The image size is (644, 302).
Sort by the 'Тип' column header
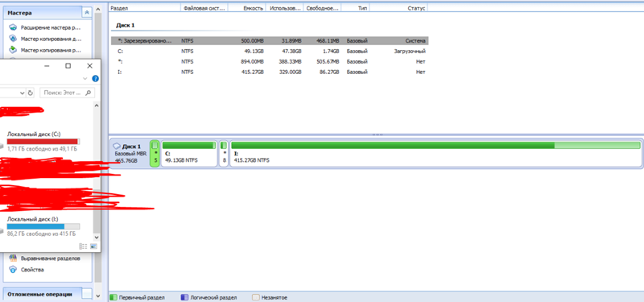pos(355,8)
